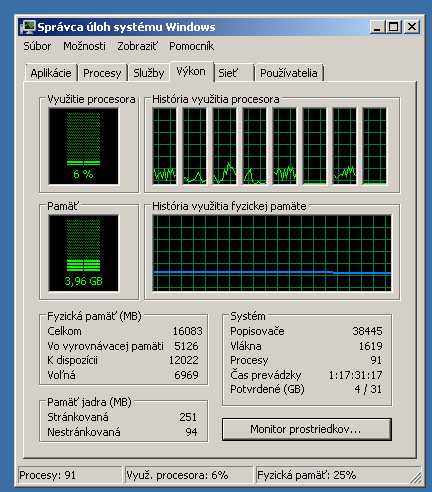432x492 pixels.
Task: Switch to the Aplikácie tab
Action: 51,73
